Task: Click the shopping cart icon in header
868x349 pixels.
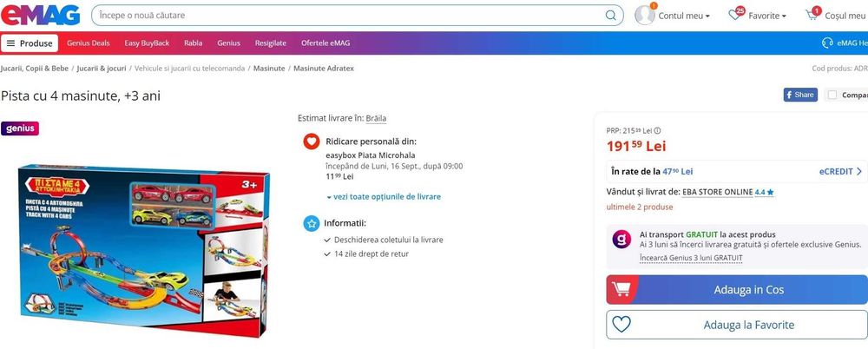Action: (x=812, y=15)
